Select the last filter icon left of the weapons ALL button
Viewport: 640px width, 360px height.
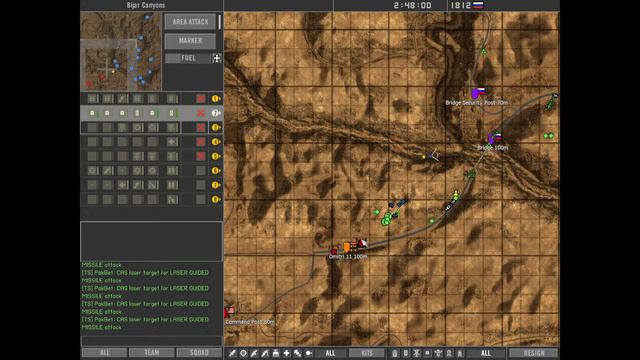[x=309, y=353]
